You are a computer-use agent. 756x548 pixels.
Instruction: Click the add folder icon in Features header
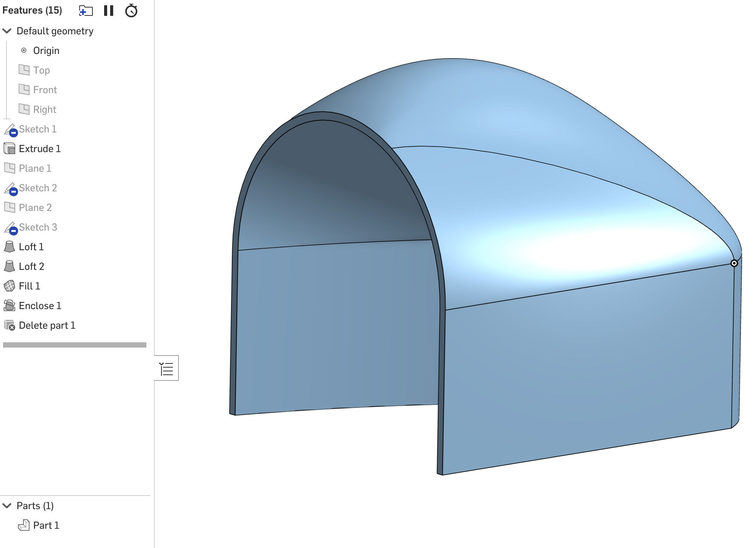coord(86,11)
